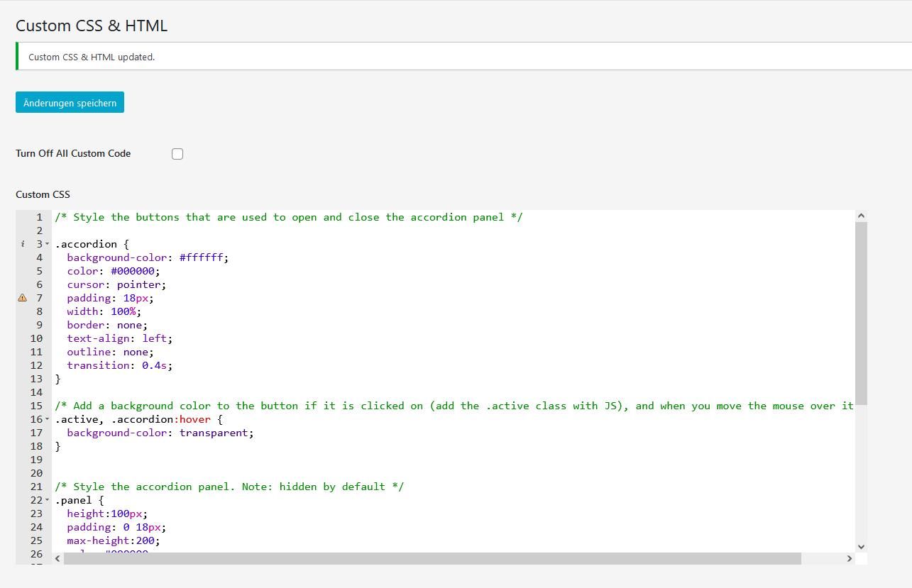This screenshot has width=912, height=588.
Task: Click the editor's scroll up arrow
Action: 861,216
